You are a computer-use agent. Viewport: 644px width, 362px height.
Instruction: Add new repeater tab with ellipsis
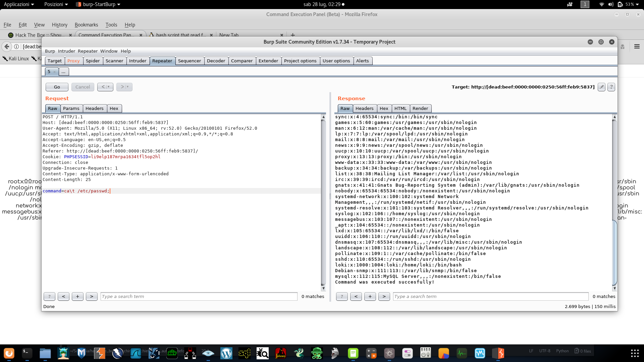pyautogui.click(x=63, y=71)
